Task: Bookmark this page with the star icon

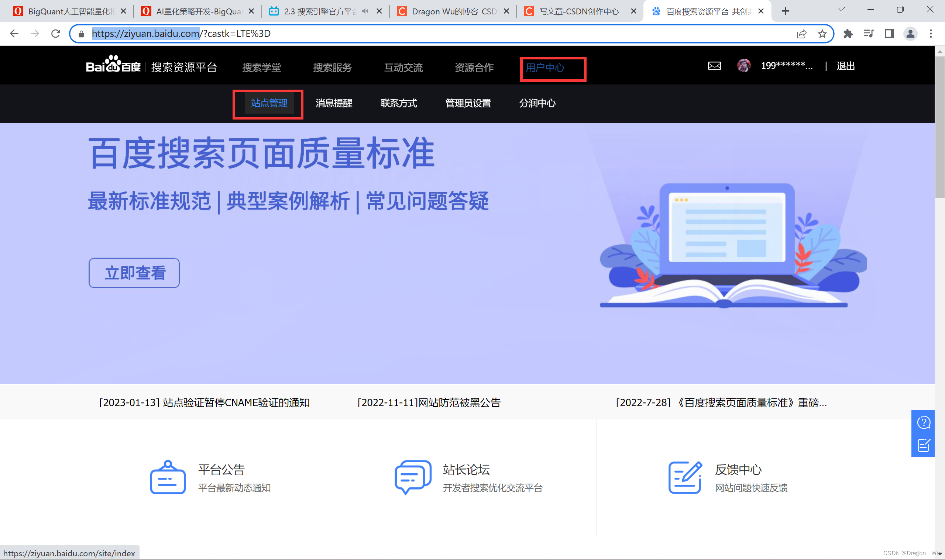Action: pos(822,34)
